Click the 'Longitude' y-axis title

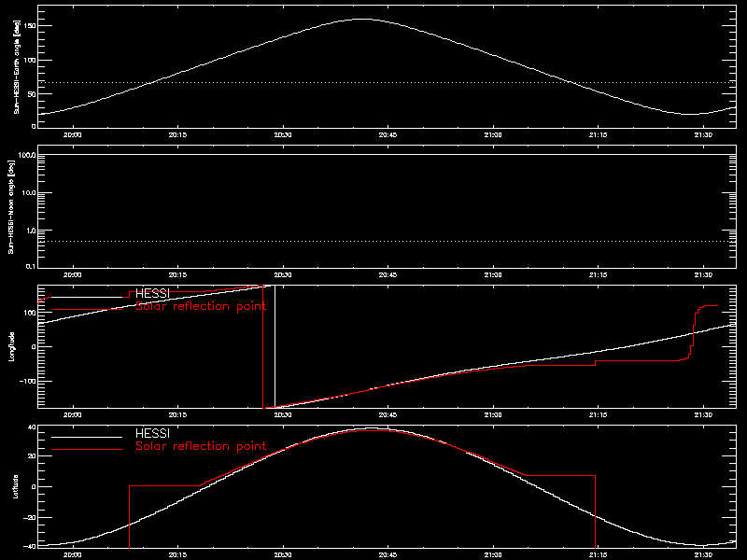[x=12, y=346]
